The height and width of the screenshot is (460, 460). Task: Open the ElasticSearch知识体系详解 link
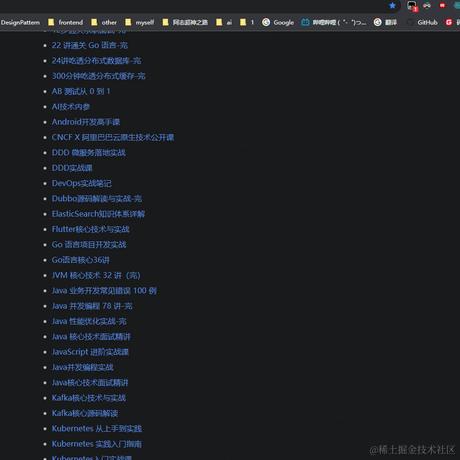point(98,214)
